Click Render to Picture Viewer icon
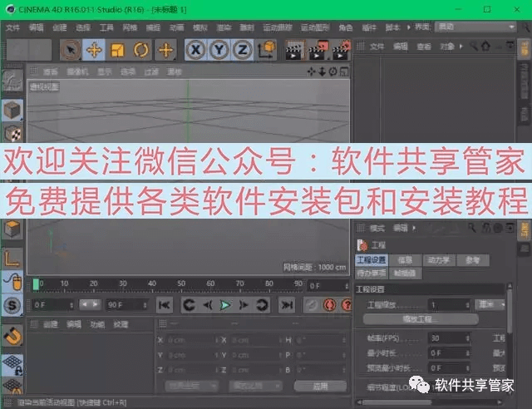 [318, 51]
